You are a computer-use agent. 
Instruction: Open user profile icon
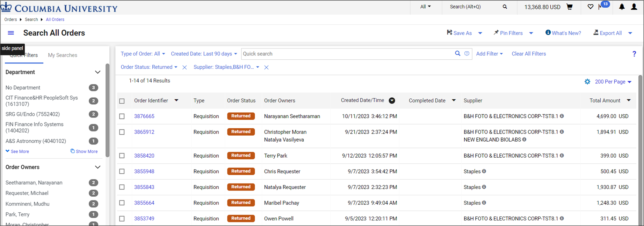[x=634, y=7]
